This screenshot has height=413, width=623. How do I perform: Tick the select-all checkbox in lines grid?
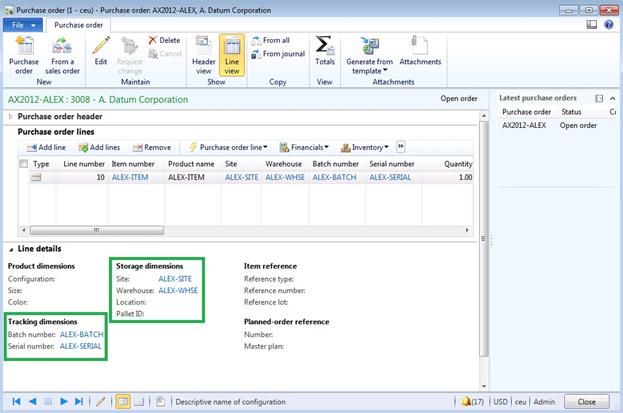tap(23, 164)
